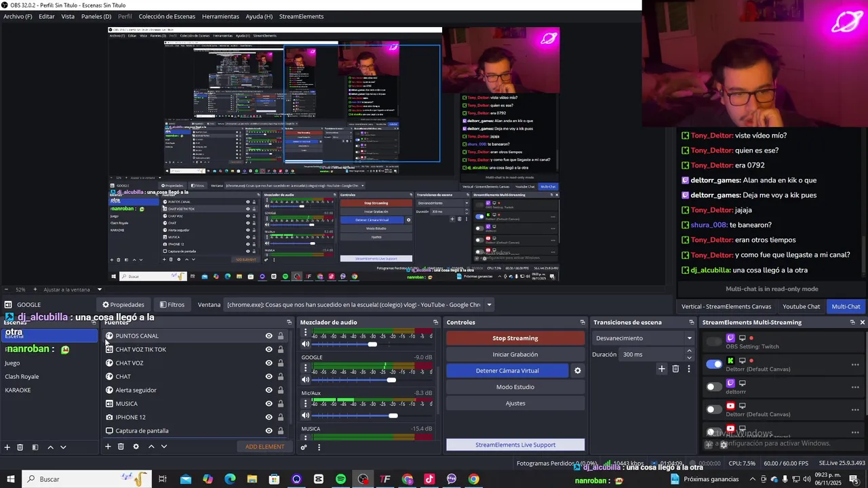This screenshot has height=488, width=868.
Task: Open Editar menu
Action: click(x=47, y=16)
